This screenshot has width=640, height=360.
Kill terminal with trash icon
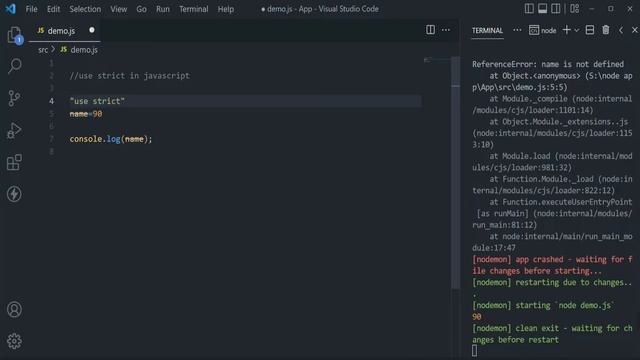(606, 30)
